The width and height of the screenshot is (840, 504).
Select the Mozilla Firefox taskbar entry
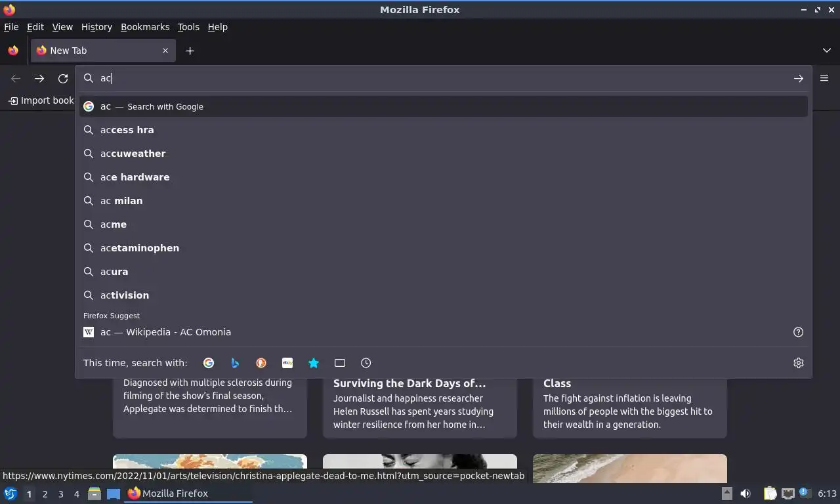click(189, 493)
